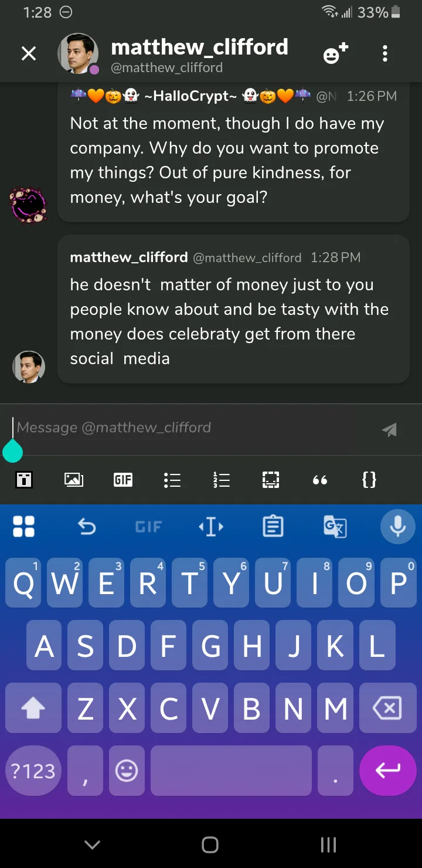Insert a code block with braces icon
This screenshot has height=868, width=422.
(369, 480)
